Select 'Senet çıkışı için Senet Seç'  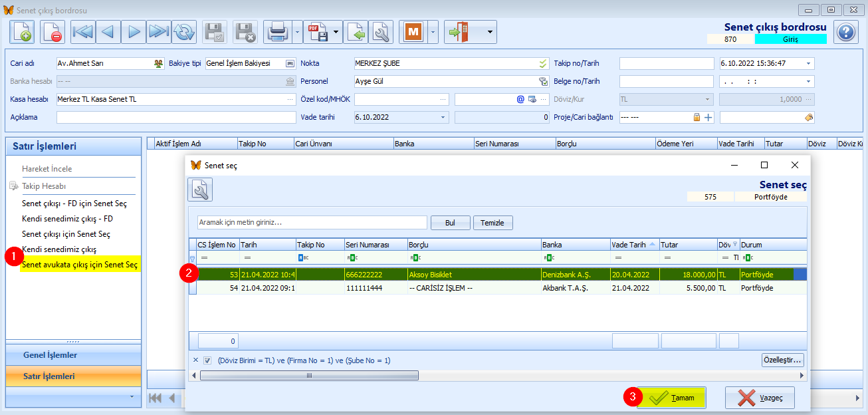click(x=66, y=234)
